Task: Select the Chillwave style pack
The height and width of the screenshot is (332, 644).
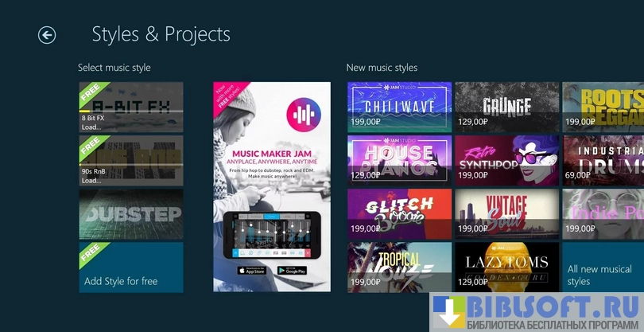Action: pos(399,107)
